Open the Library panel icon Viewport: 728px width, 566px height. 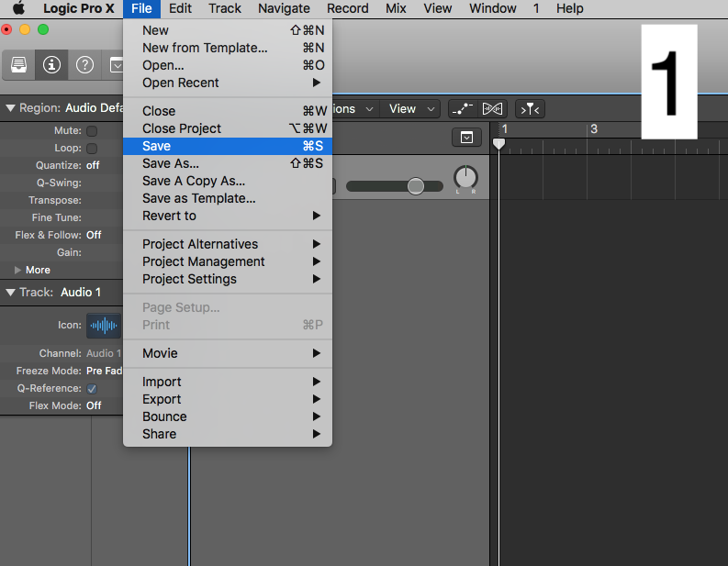[18, 64]
